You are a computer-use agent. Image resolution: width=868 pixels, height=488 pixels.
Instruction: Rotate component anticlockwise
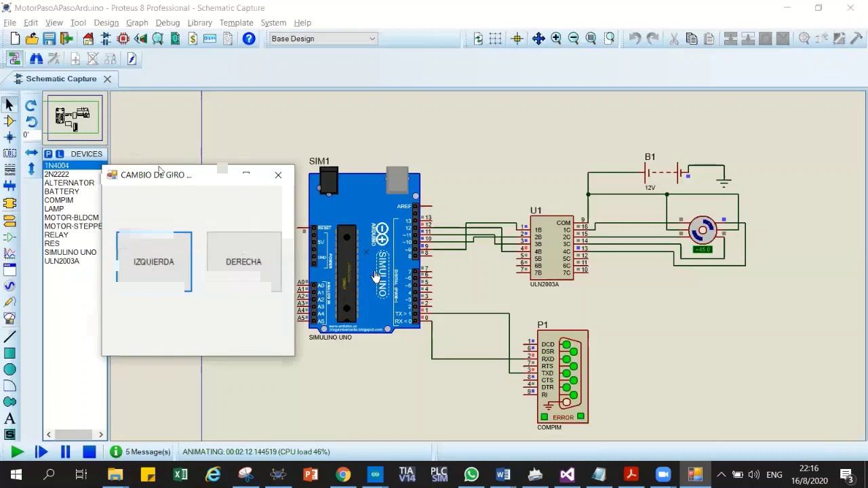[x=31, y=122]
